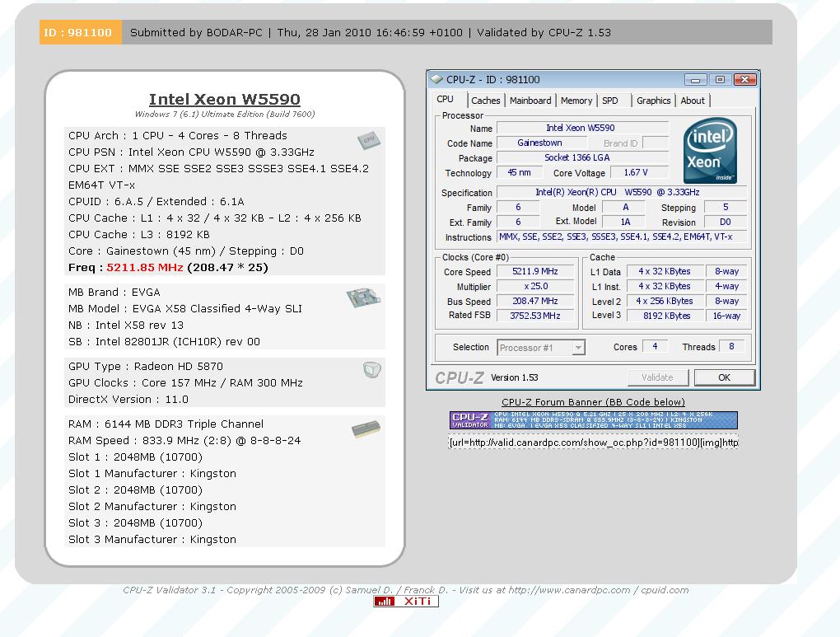Viewport: 840px width, 637px height.
Task: Go to the About tab
Action: (x=693, y=101)
